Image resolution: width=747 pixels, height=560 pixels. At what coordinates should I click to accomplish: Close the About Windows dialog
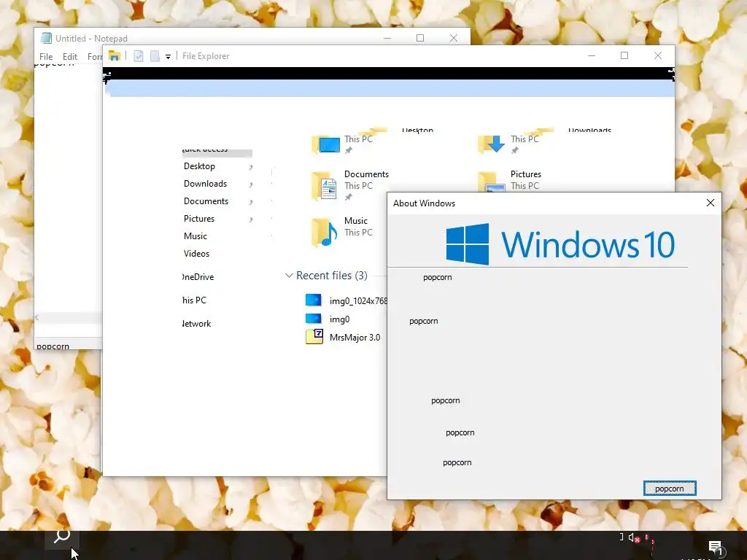[711, 203]
